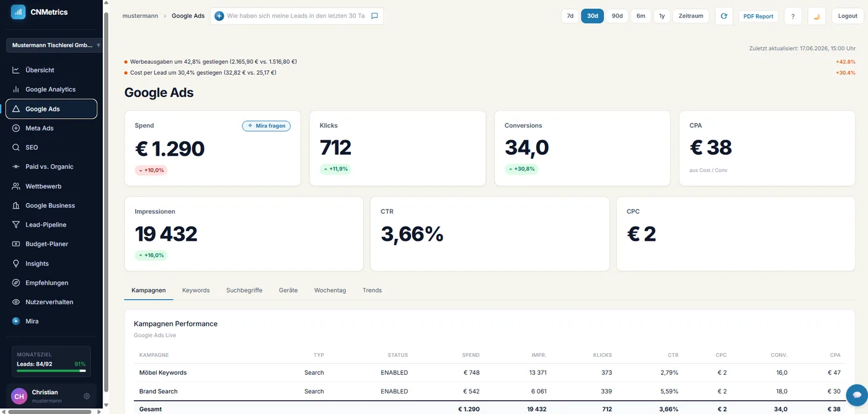Select the Google Ads triangle icon

pyautogui.click(x=16, y=109)
